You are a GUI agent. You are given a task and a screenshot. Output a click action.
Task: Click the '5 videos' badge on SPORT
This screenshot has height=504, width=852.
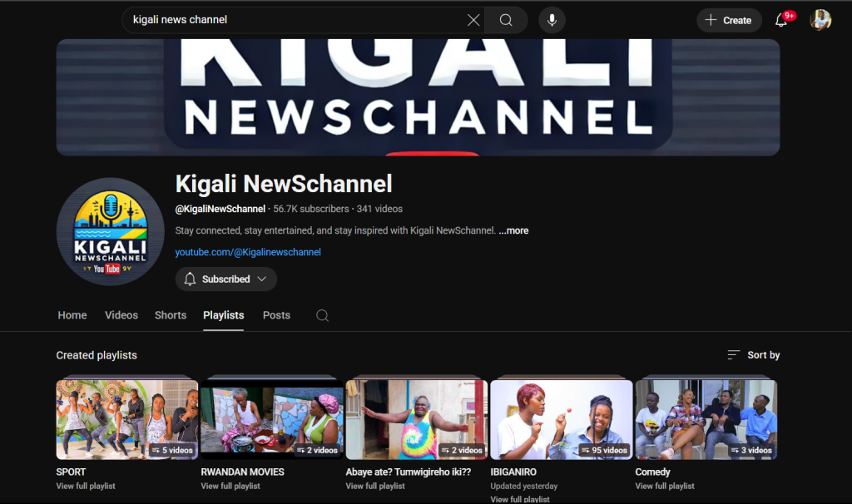(172, 450)
